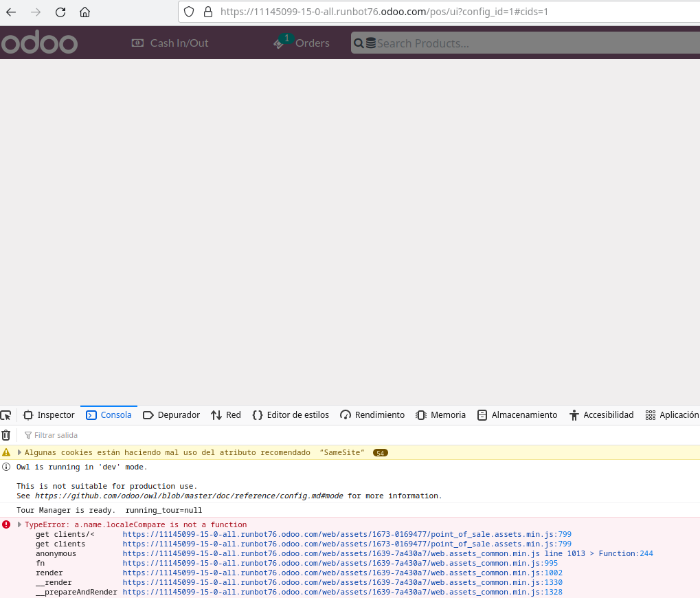Click the Odoo logo
The image size is (700, 598).
pos(39,43)
